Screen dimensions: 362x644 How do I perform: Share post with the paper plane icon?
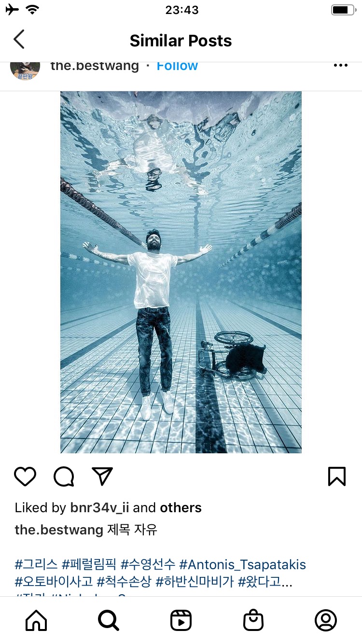102,476
